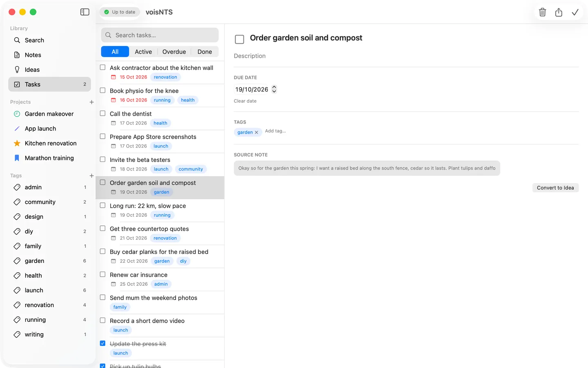The width and height of the screenshot is (588, 368).
Task: Open Search in the Library sidebar
Action: tap(49, 40)
